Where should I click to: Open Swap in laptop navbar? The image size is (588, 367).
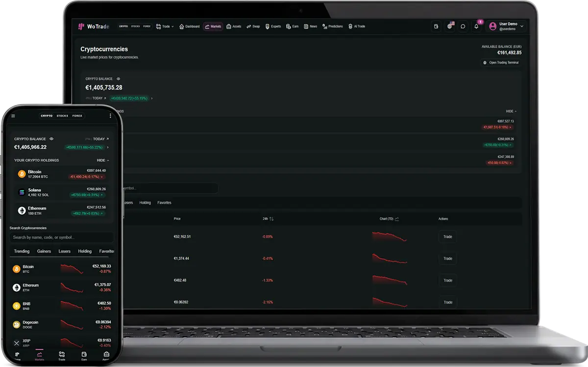click(253, 26)
